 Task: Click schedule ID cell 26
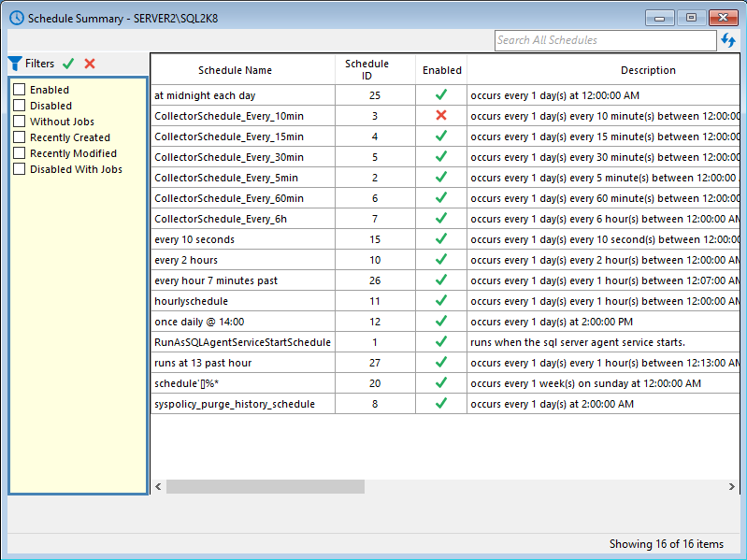pos(375,280)
